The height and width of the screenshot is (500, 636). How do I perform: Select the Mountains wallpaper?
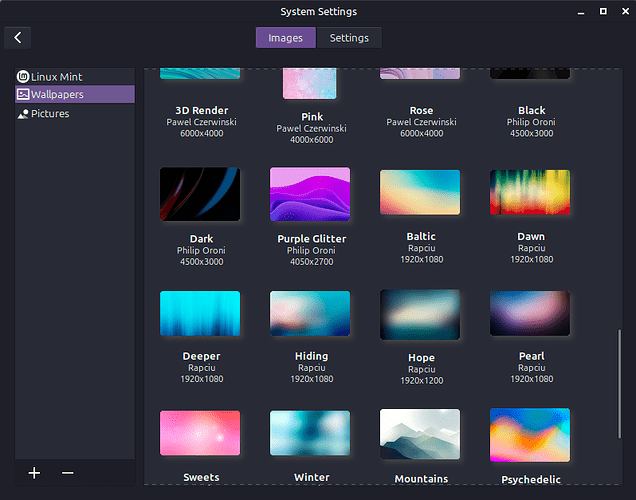click(x=420, y=434)
